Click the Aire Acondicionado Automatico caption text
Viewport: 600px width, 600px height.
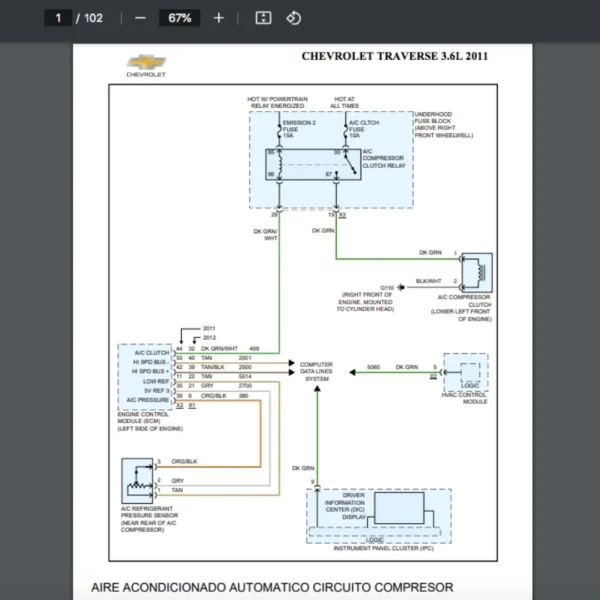point(272,586)
